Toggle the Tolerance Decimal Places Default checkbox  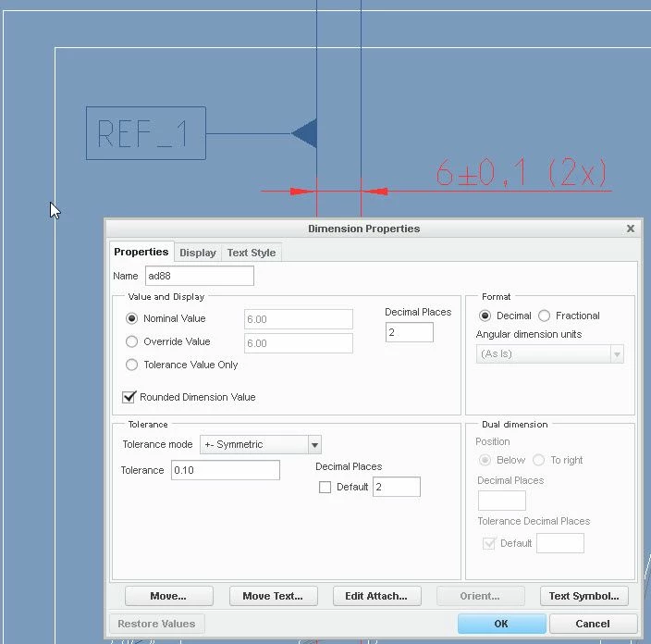[x=489, y=543]
